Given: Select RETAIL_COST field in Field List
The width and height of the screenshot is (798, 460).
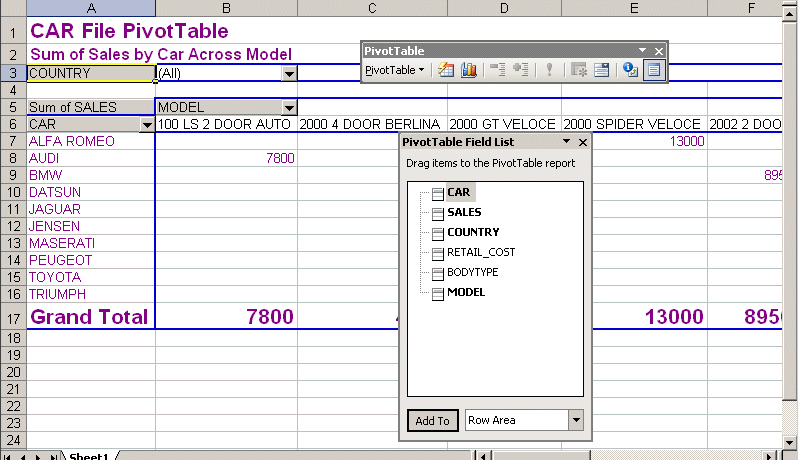Looking at the screenshot, I should [x=481, y=252].
